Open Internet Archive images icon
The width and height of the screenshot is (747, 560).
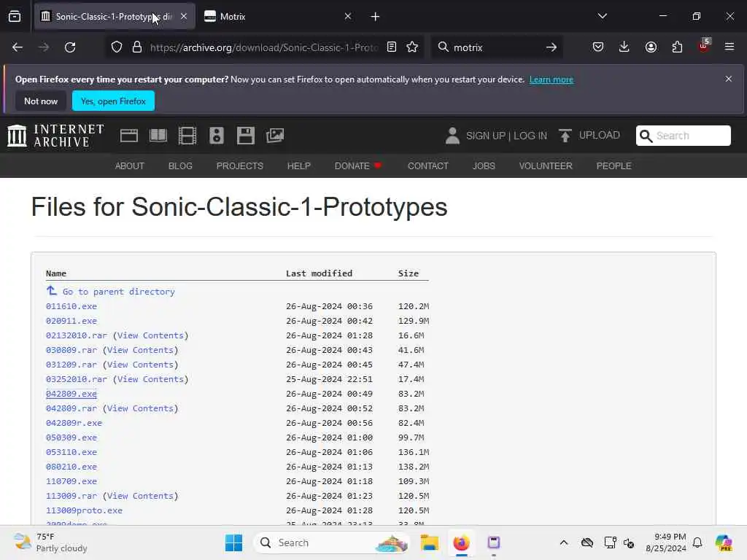[275, 136]
